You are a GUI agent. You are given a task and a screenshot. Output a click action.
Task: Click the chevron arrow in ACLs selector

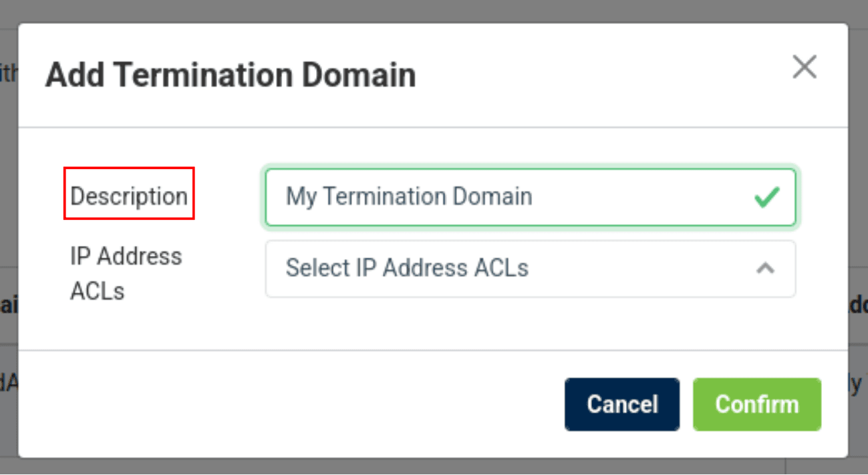(765, 269)
